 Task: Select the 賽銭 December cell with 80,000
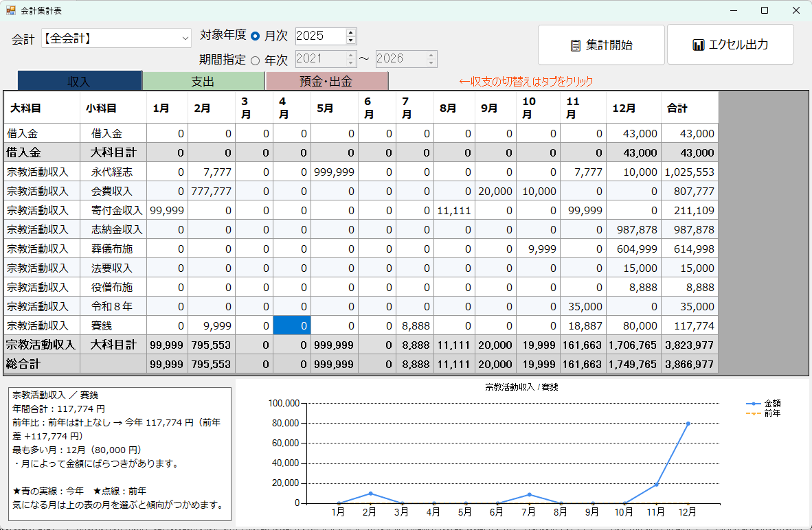pos(633,325)
